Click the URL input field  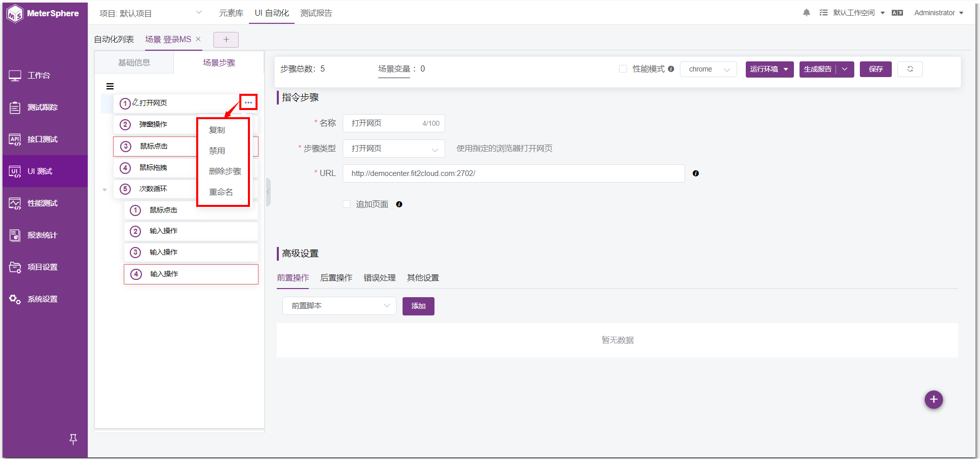click(x=514, y=173)
